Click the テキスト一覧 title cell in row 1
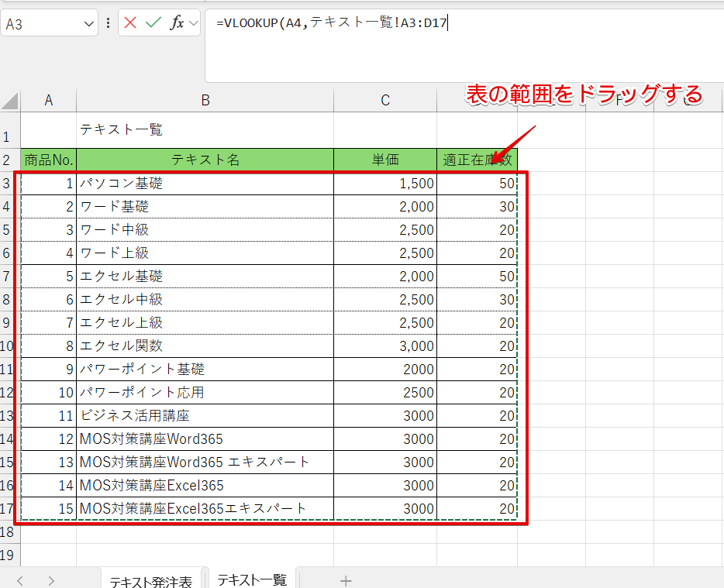The image size is (724, 588). tap(205, 129)
